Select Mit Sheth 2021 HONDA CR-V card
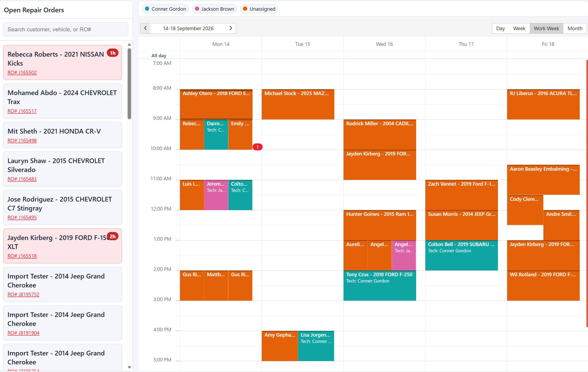 tap(63, 135)
